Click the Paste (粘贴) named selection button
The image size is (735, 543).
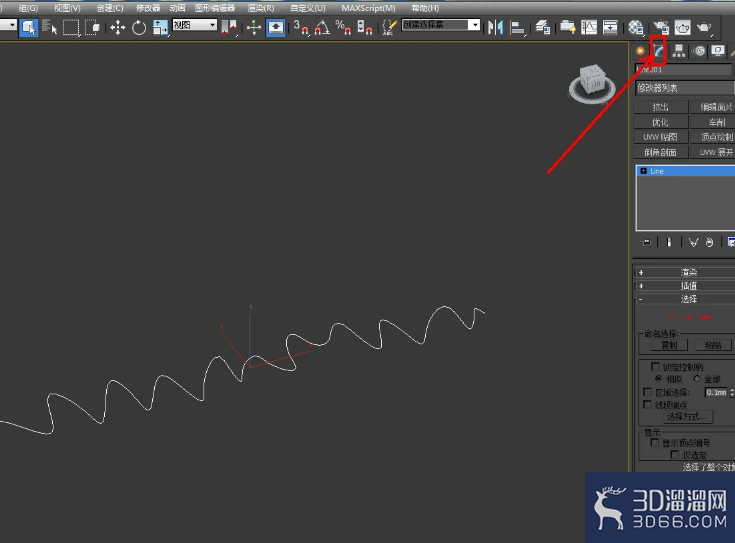713,345
